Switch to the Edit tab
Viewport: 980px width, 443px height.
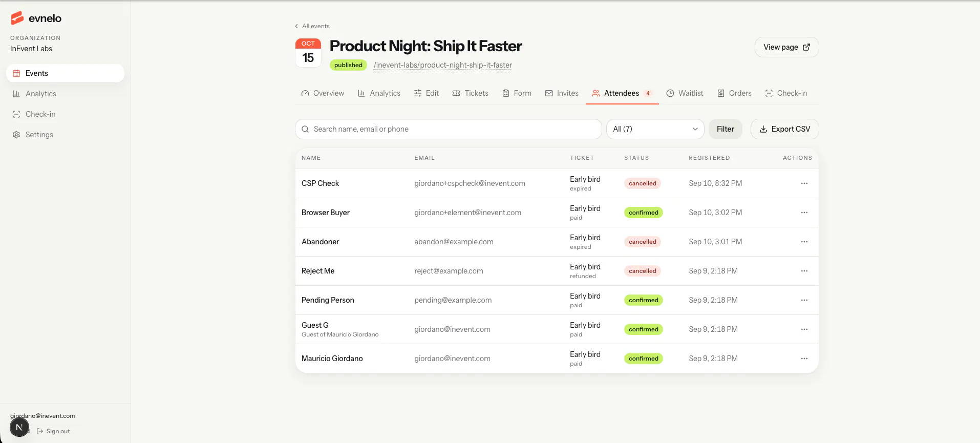coord(427,93)
